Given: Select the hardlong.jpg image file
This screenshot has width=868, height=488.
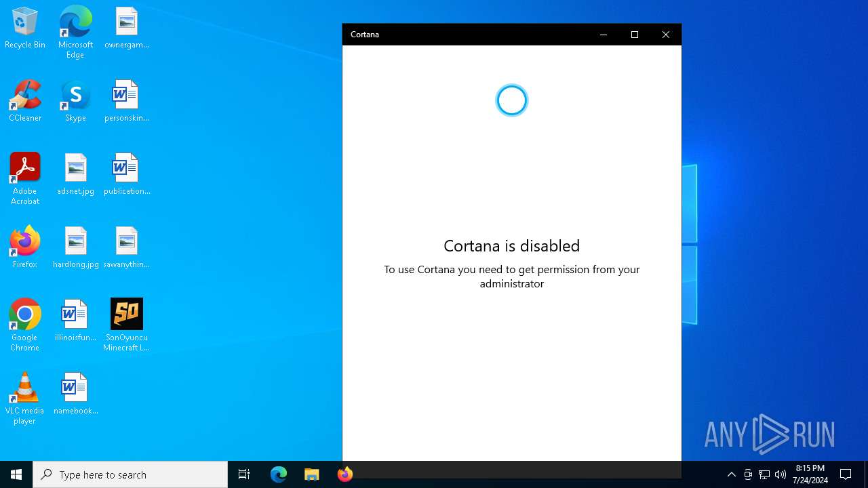Looking at the screenshot, I should 75,248.
